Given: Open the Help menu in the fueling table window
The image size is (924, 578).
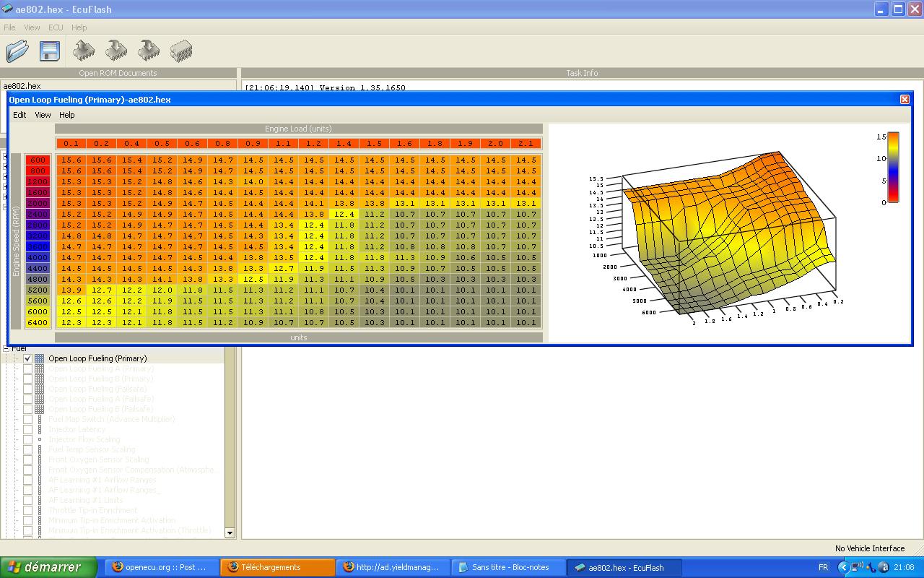Looking at the screenshot, I should point(66,115).
